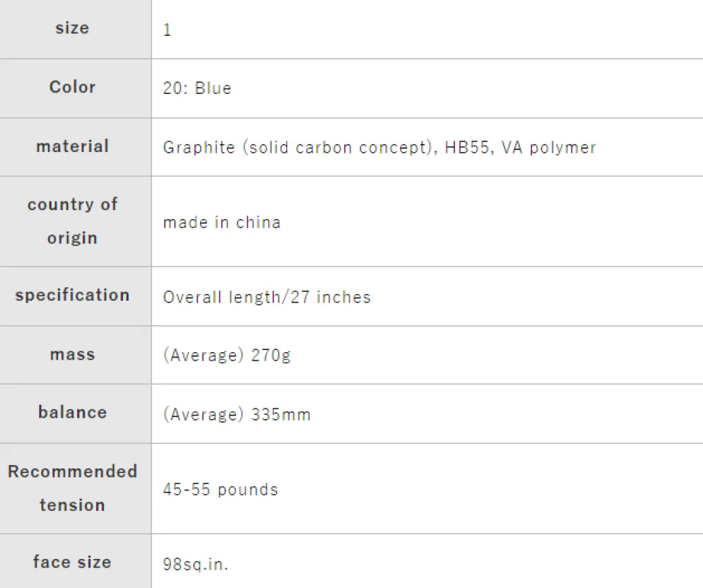This screenshot has height=588, width=703.
Task: Click the '98sq.in.' value text
Action: point(196,564)
